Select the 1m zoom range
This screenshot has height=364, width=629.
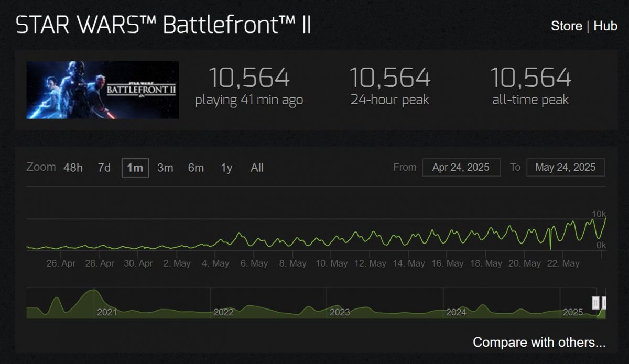(x=135, y=168)
